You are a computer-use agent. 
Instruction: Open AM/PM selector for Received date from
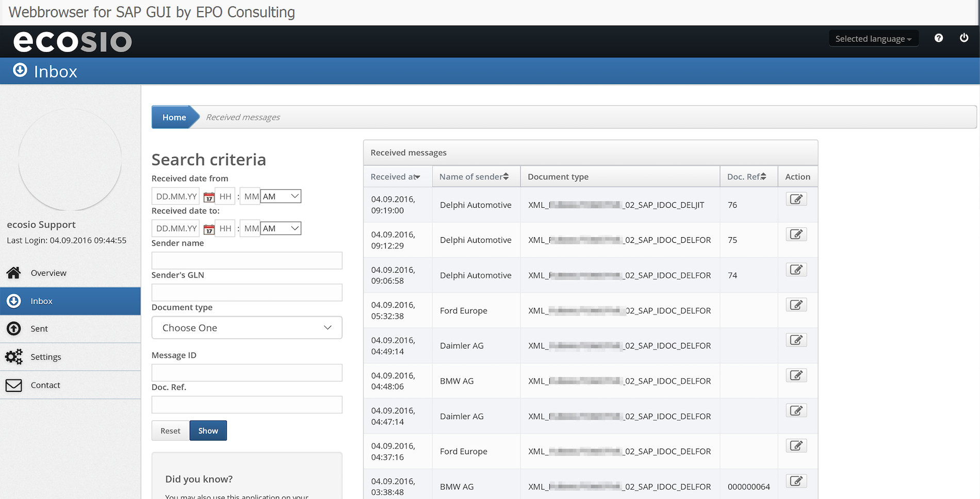point(281,196)
